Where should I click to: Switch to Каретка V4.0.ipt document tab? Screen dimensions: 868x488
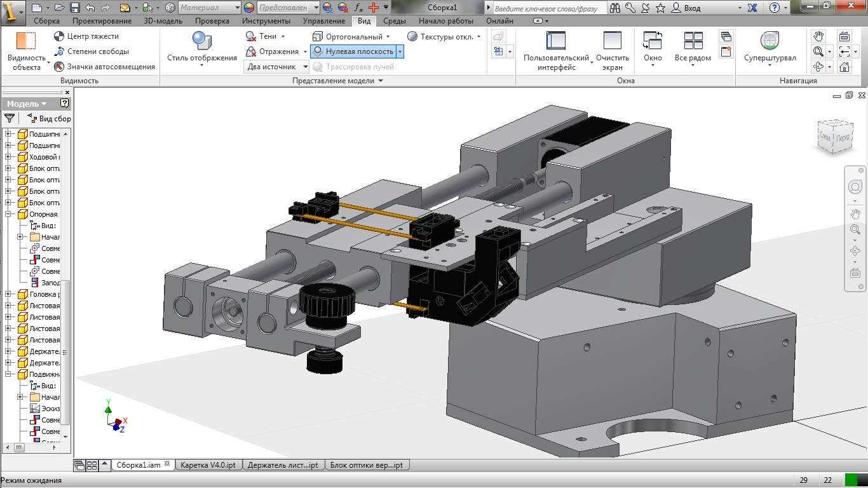click(208, 465)
